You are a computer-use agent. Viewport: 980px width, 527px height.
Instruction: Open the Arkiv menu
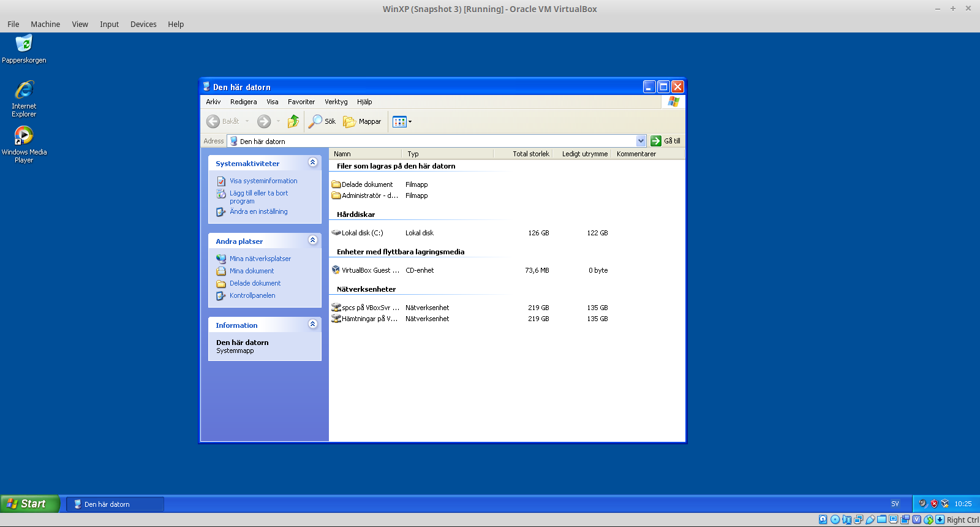[213, 102]
